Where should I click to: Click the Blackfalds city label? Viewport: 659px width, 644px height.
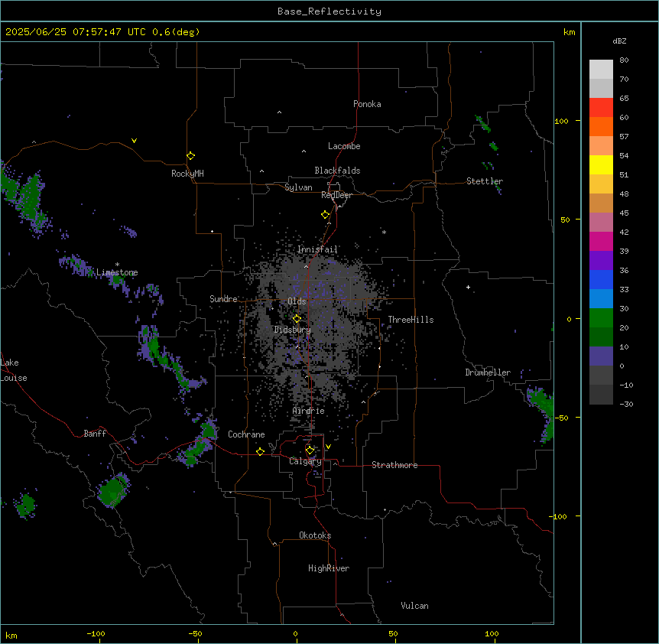pos(337,171)
